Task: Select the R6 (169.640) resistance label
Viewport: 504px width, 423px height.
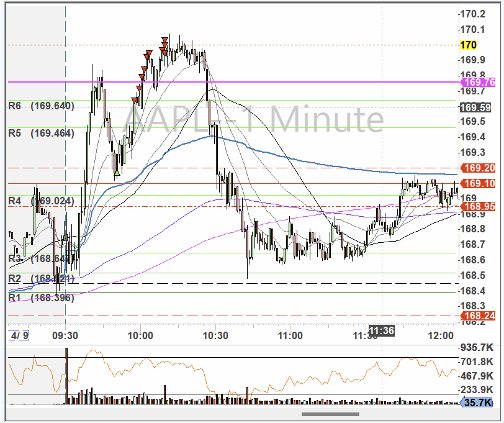Action: point(41,106)
